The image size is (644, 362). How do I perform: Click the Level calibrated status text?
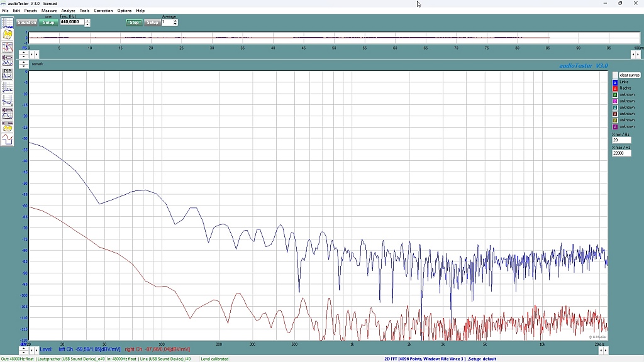tap(214, 359)
